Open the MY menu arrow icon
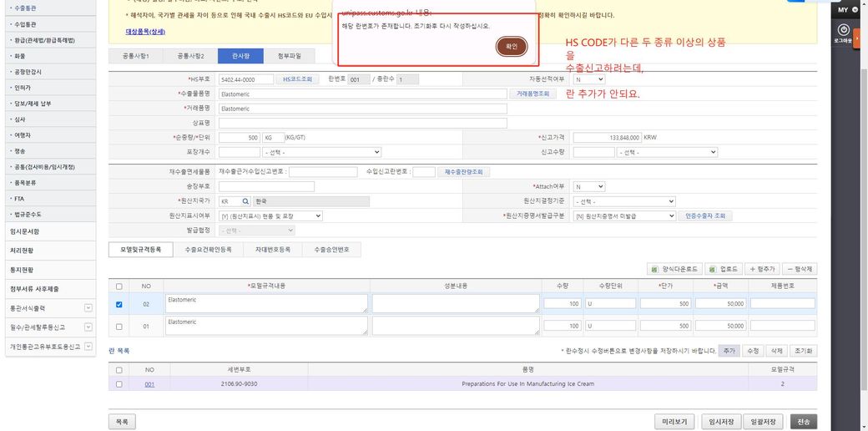868x431 pixels. (x=855, y=9)
